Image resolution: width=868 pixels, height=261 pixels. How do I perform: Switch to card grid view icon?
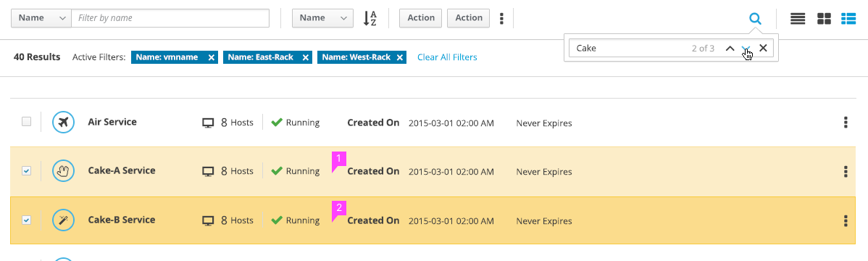(825, 18)
